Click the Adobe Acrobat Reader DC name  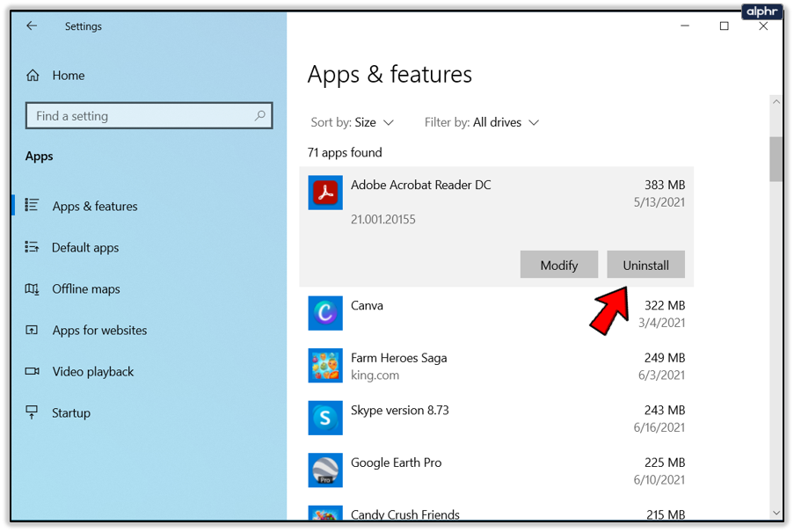click(421, 185)
